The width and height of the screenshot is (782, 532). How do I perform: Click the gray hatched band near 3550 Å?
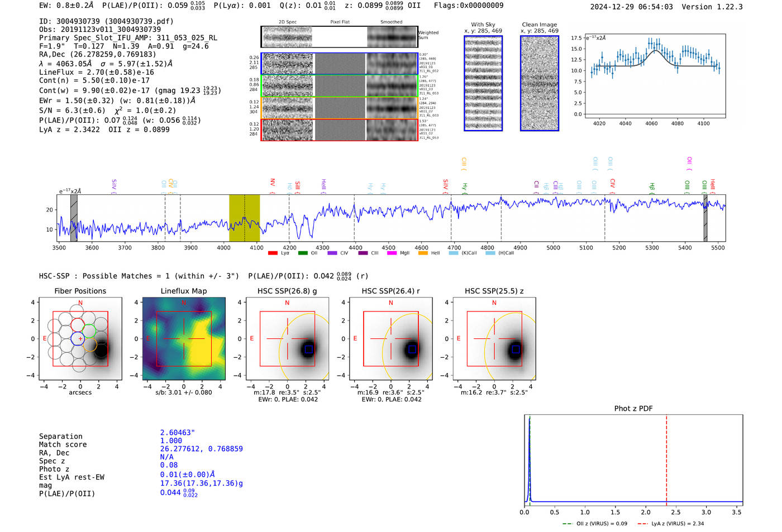[x=74, y=218]
